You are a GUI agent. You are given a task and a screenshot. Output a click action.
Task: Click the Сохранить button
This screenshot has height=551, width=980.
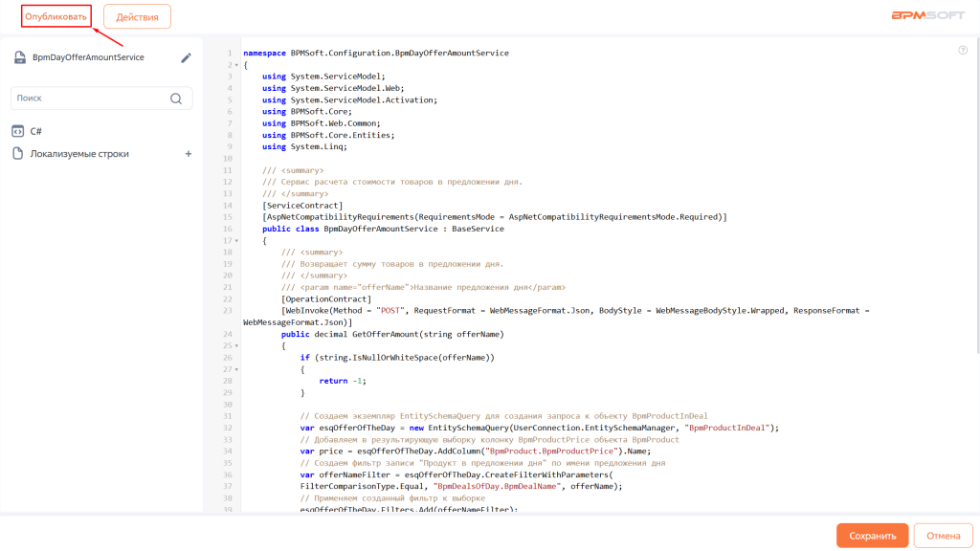[872, 536]
